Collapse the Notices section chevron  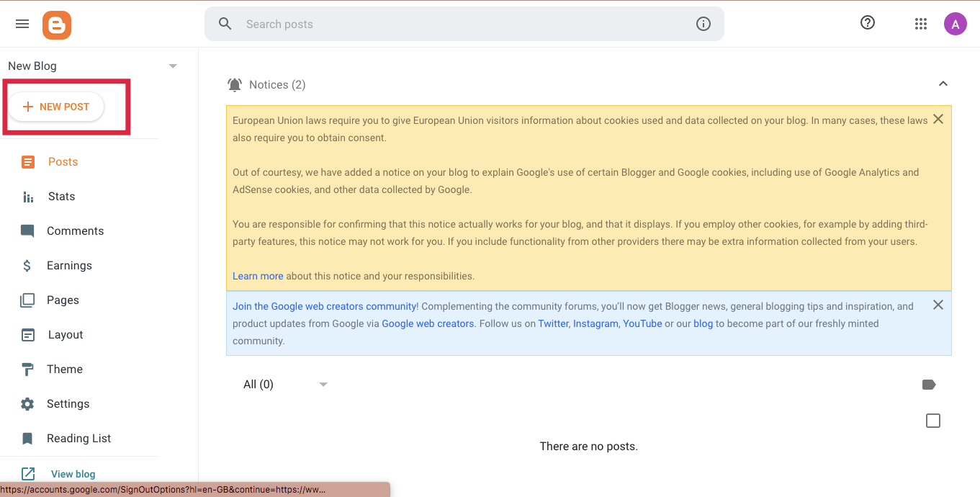pos(943,84)
